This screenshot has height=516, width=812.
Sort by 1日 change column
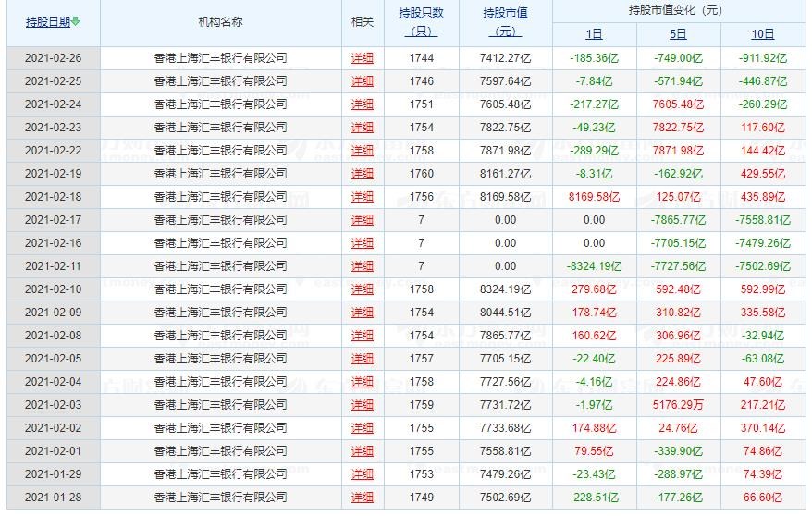(594, 34)
